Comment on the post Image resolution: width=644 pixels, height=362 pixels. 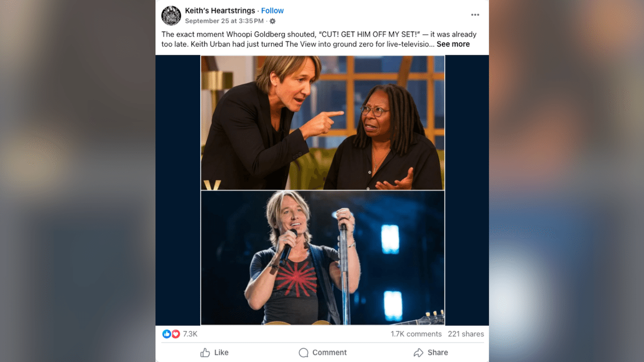pos(323,352)
